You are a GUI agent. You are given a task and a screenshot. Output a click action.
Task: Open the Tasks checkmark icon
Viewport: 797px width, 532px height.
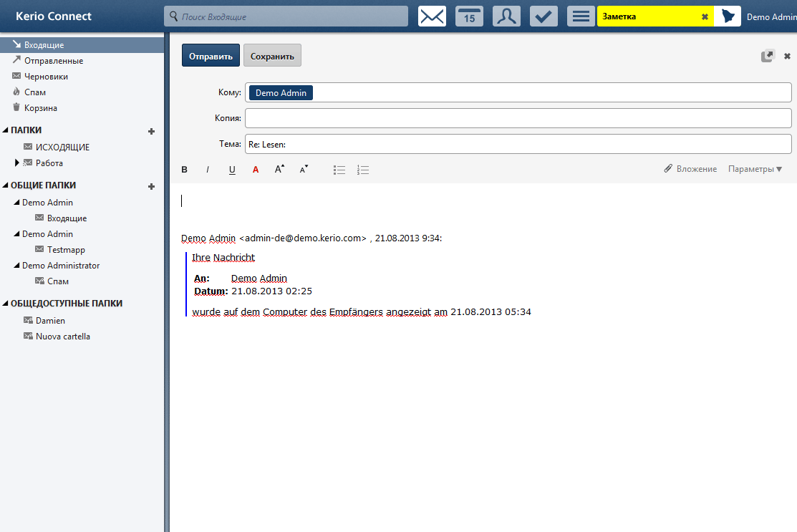(x=544, y=16)
